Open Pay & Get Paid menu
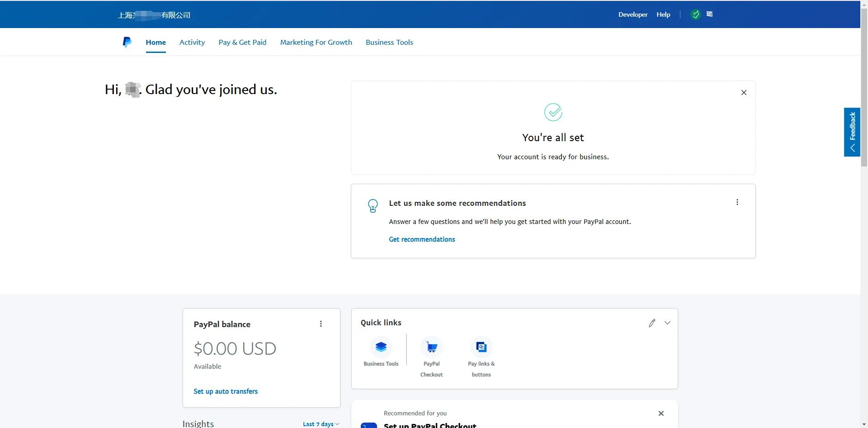Image resolution: width=868 pixels, height=428 pixels. click(x=242, y=42)
